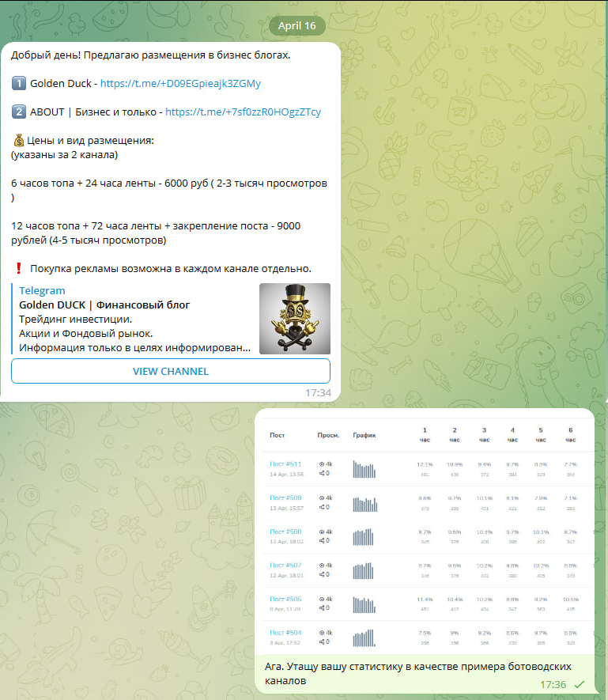Click the Telegram link preview title
The width and height of the screenshot is (608, 700).
(42, 290)
